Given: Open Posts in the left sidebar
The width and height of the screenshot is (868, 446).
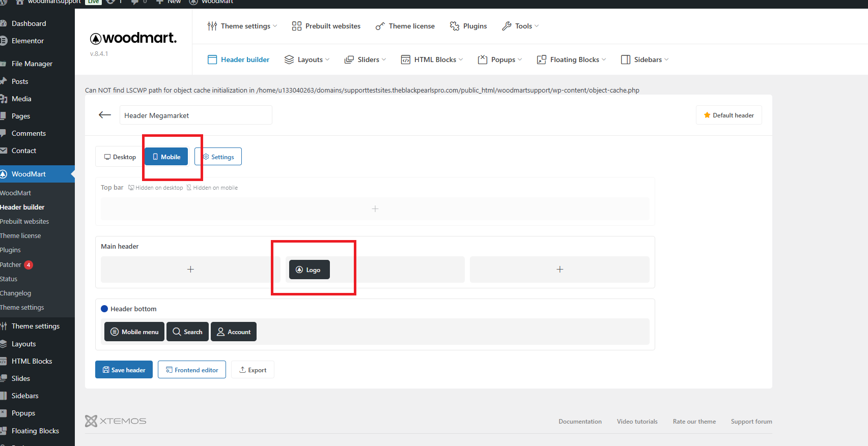Looking at the screenshot, I should (x=20, y=81).
